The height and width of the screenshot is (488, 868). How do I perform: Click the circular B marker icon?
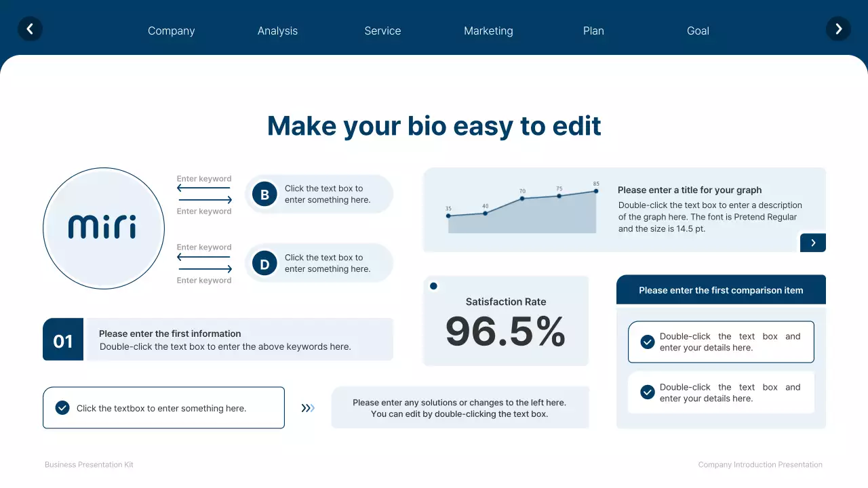pos(264,194)
